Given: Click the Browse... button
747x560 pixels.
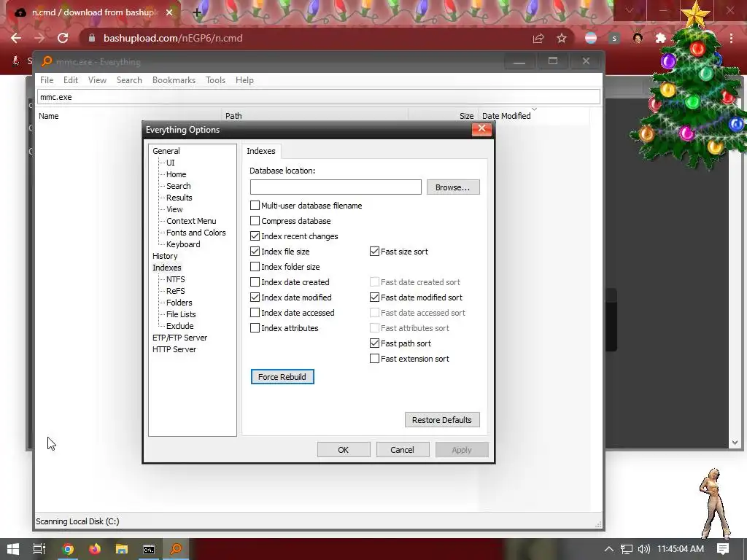Looking at the screenshot, I should pyautogui.click(x=453, y=187).
